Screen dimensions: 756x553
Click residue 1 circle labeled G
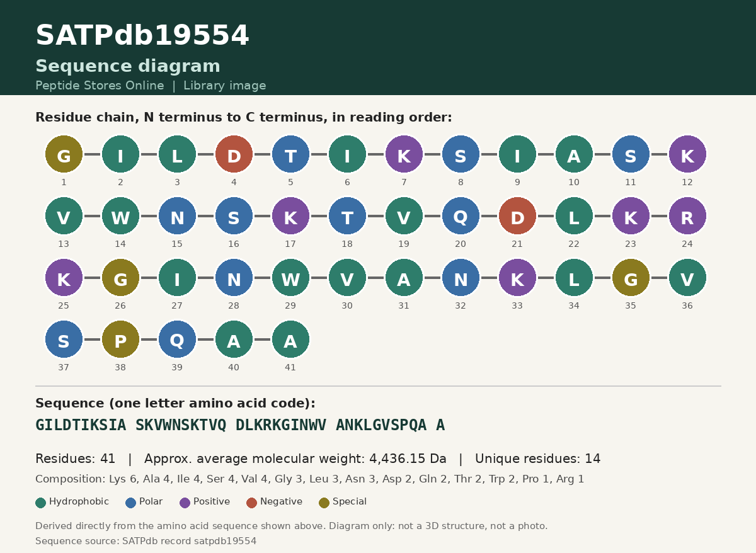(x=64, y=154)
